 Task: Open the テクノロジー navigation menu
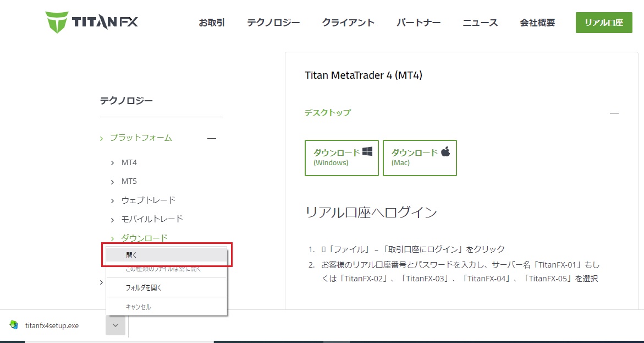pos(273,23)
